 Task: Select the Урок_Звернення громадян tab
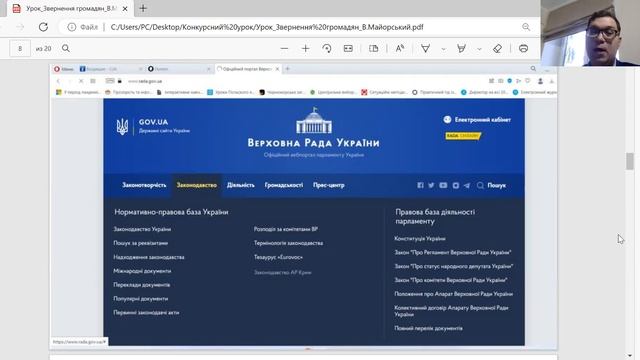click(x=71, y=8)
